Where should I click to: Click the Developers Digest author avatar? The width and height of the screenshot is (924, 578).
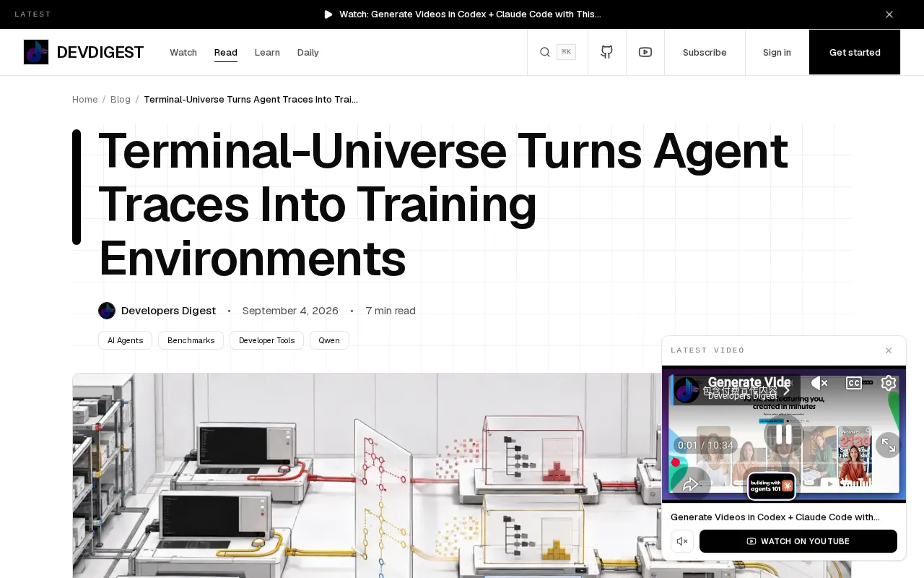click(x=107, y=311)
